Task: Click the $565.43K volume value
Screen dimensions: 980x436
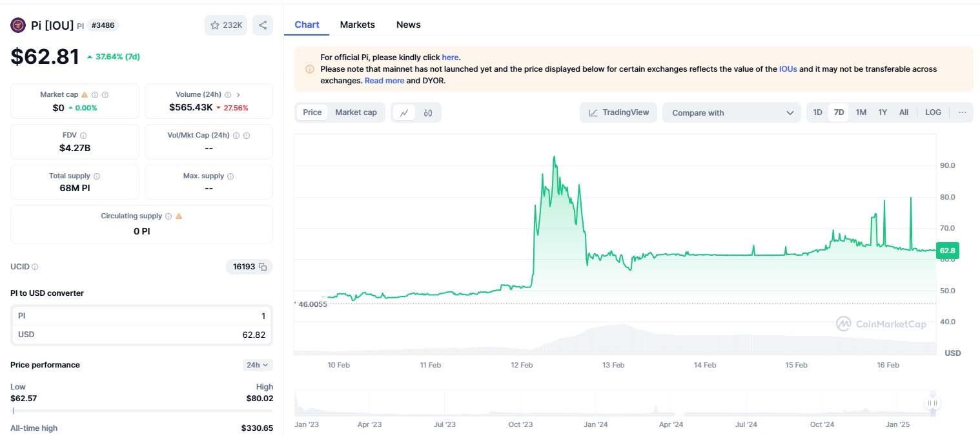Action: click(x=191, y=107)
